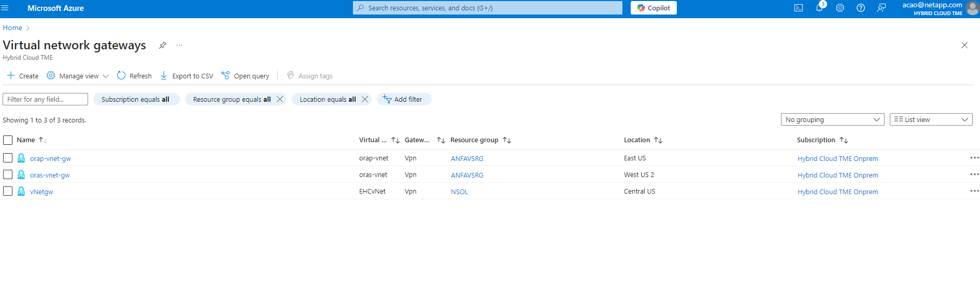Click the Filter for any field box
Viewport: 980px width, 299px height.
(45, 99)
